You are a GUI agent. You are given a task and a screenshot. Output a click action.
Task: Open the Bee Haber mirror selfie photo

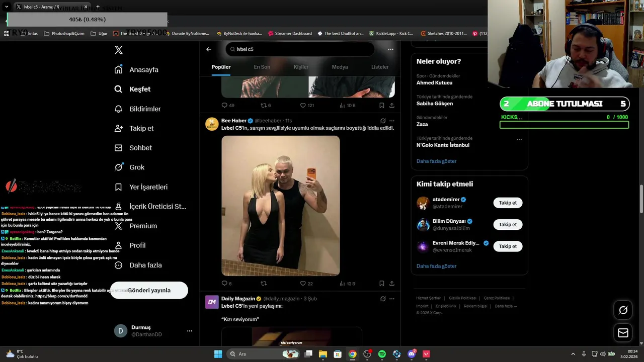coord(281,206)
